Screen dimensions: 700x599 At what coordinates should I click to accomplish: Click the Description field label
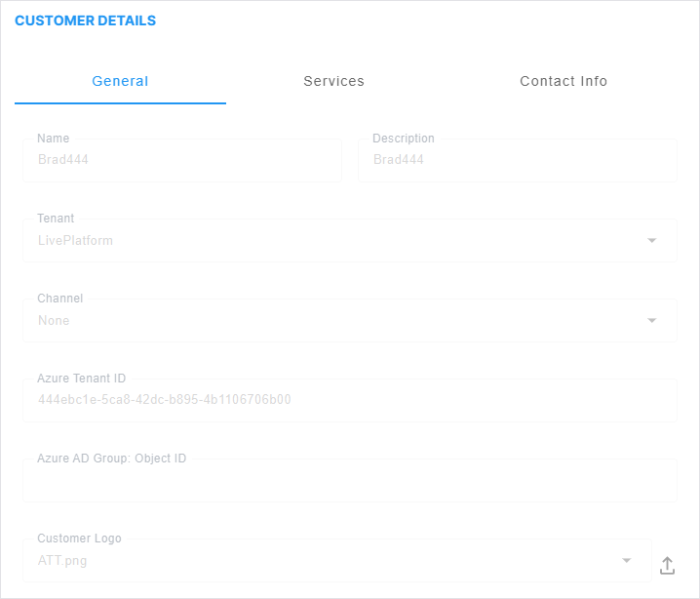click(x=404, y=139)
